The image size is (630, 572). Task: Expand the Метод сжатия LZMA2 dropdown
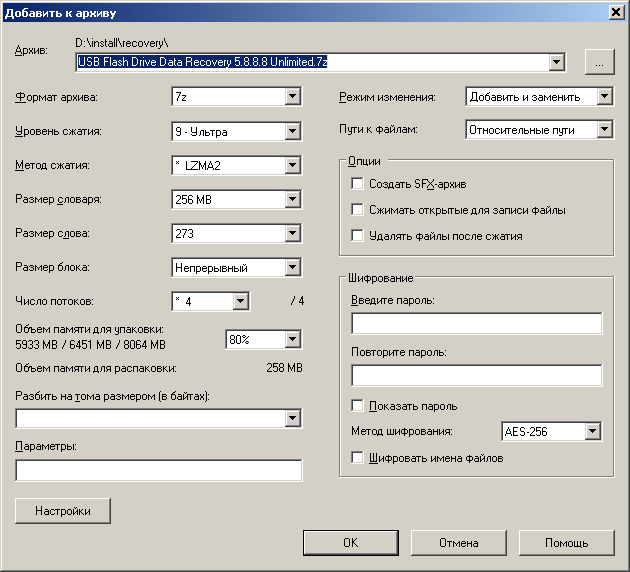(x=293, y=165)
